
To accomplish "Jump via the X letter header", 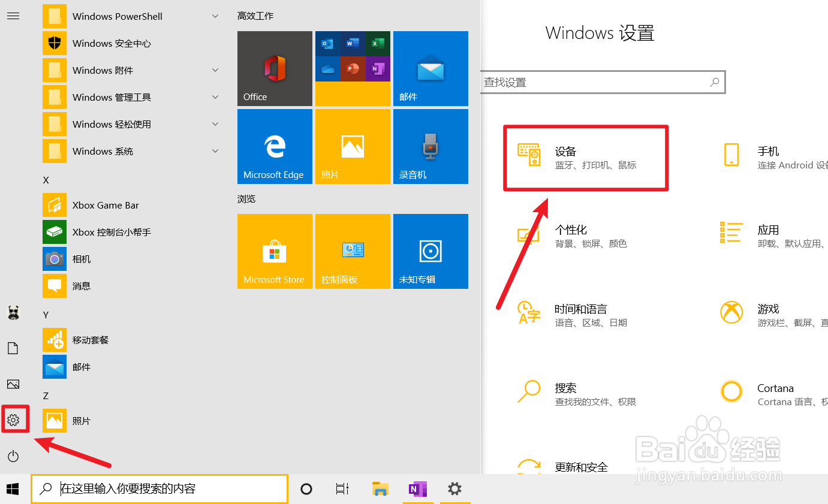I will click(46, 180).
